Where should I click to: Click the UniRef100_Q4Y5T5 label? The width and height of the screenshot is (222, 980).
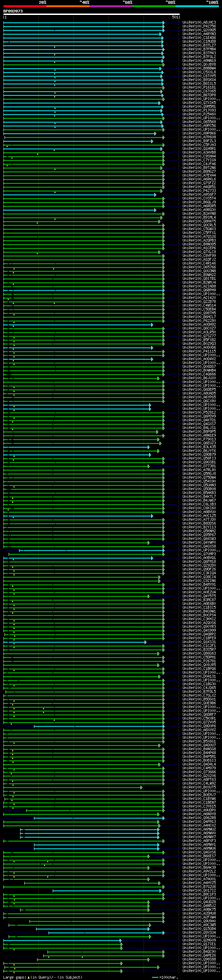click(199, 596)
